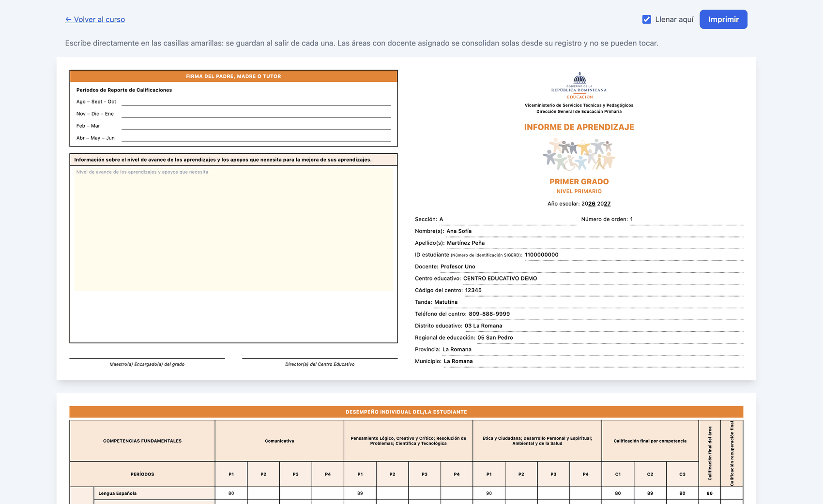The height and width of the screenshot is (504, 823).
Task: Click the Provincia value La Romana
Action: 457,350
